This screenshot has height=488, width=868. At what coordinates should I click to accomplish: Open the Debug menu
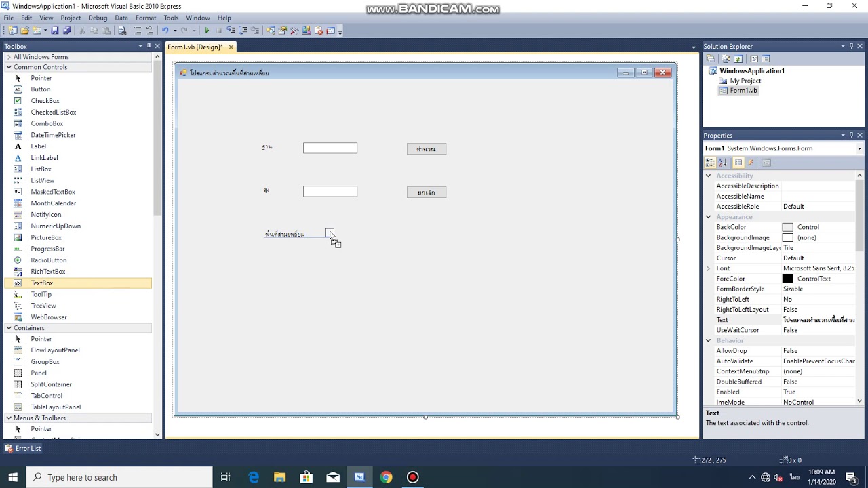(98, 18)
